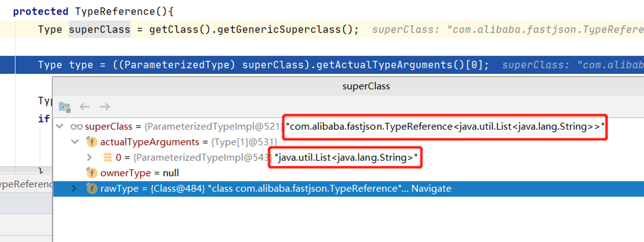The height and width of the screenshot is (242, 644).
Task: Click the inline superClass hint on the selected execution line
Action: (573, 65)
